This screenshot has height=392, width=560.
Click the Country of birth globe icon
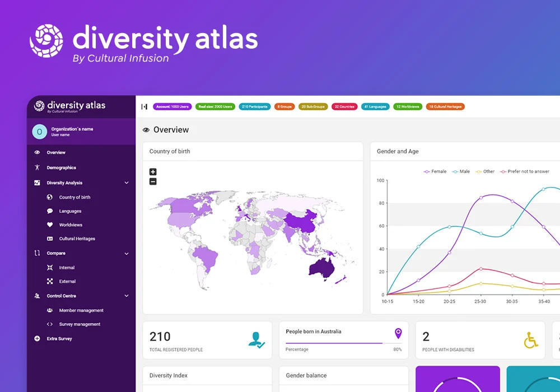point(50,197)
